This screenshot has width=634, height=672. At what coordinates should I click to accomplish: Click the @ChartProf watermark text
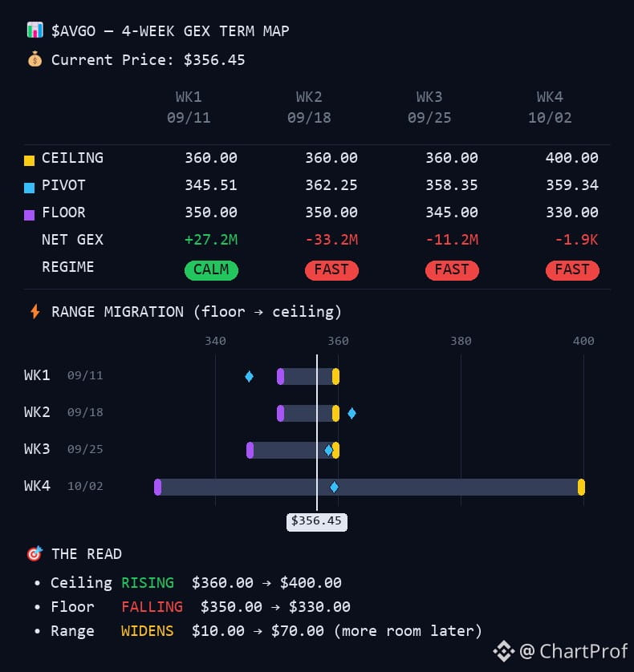tap(573, 651)
